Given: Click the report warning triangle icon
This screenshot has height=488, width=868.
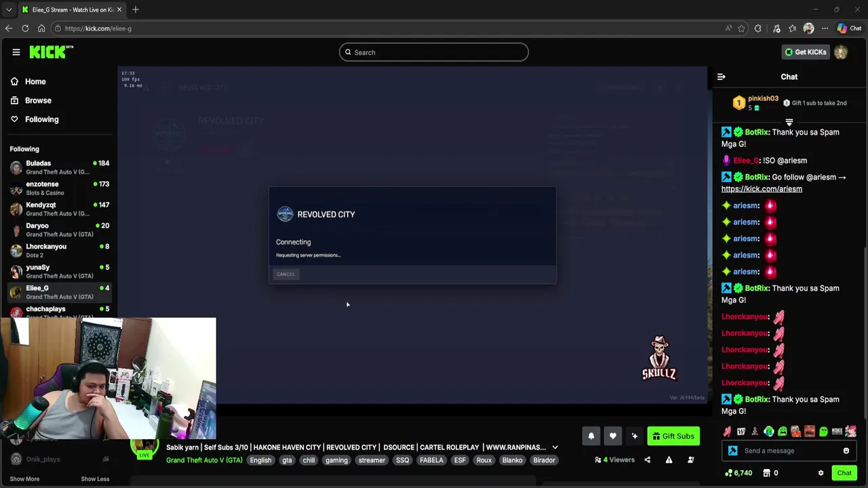Looking at the screenshot, I should (669, 460).
